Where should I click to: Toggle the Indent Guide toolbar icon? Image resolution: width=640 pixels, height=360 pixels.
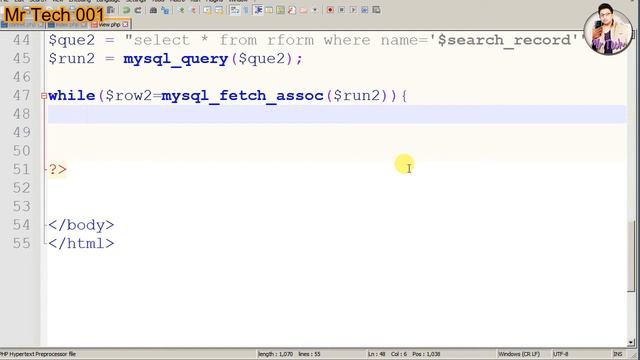pos(258,10)
